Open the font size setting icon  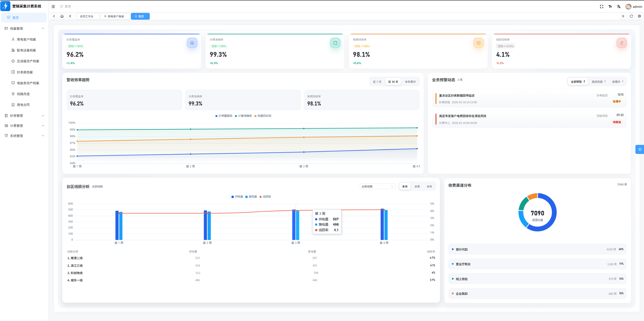(610, 7)
